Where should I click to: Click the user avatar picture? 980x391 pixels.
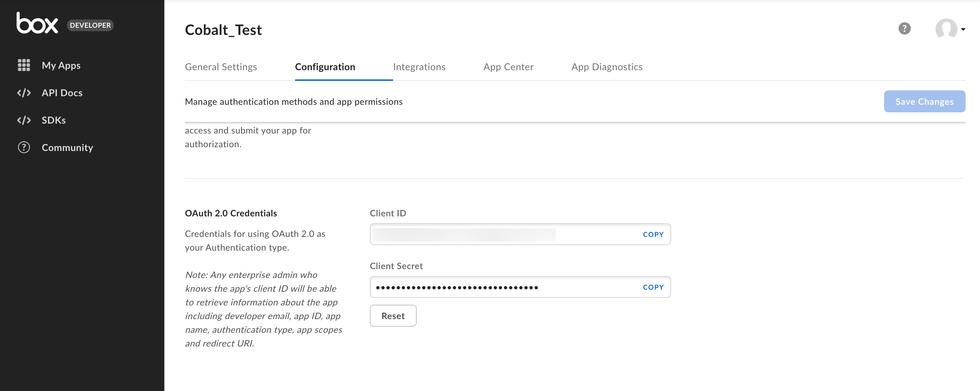pos(946,28)
